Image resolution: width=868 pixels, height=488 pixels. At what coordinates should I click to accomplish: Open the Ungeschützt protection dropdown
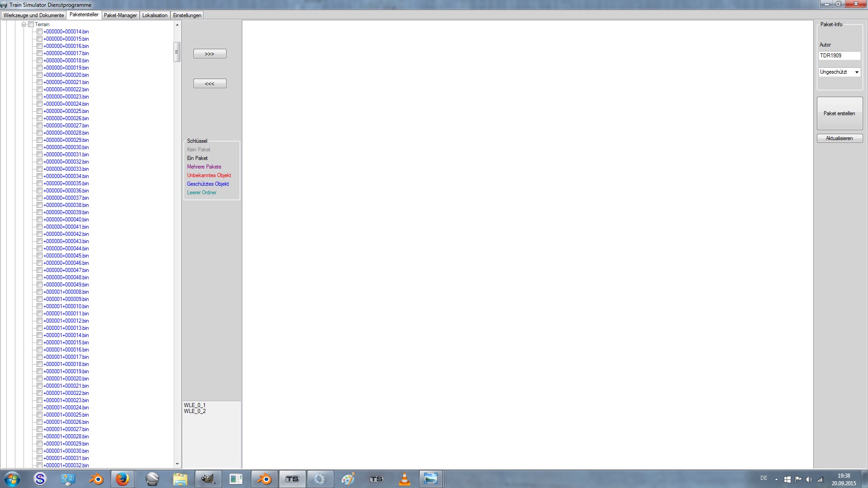coord(856,72)
